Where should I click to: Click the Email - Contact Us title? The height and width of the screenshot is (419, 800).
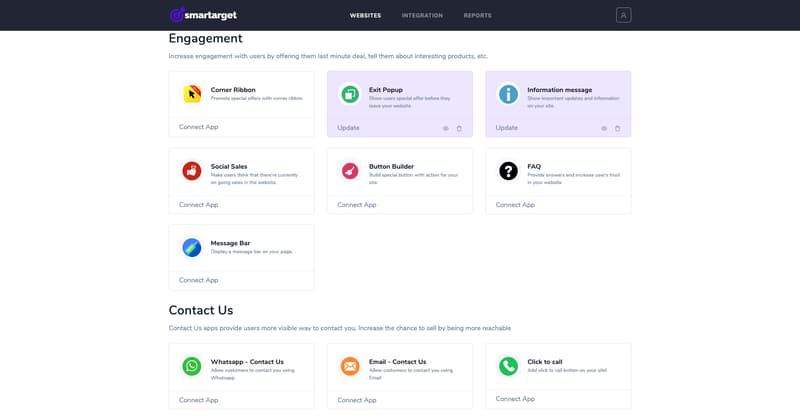pyautogui.click(x=397, y=362)
